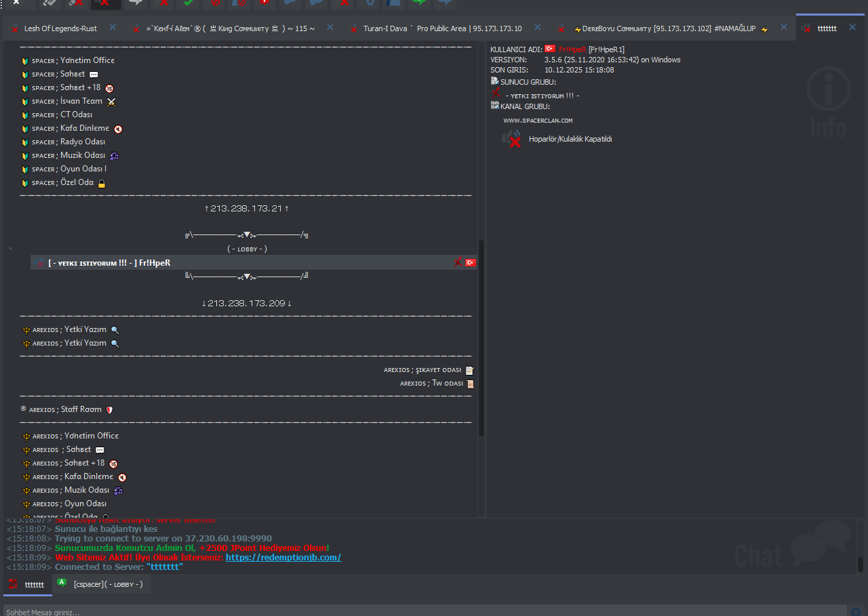
Task: Click the 213.238.173.21 spacer row
Action: (247, 209)
